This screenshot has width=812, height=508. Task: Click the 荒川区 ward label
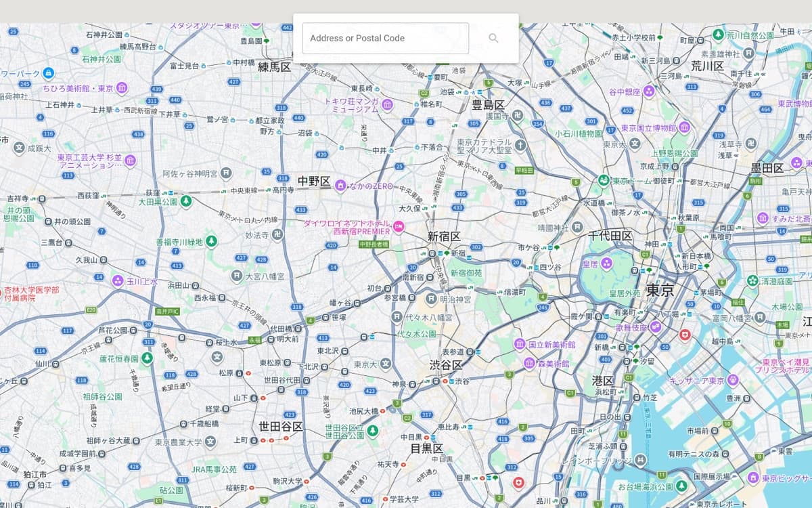(707, 66)
